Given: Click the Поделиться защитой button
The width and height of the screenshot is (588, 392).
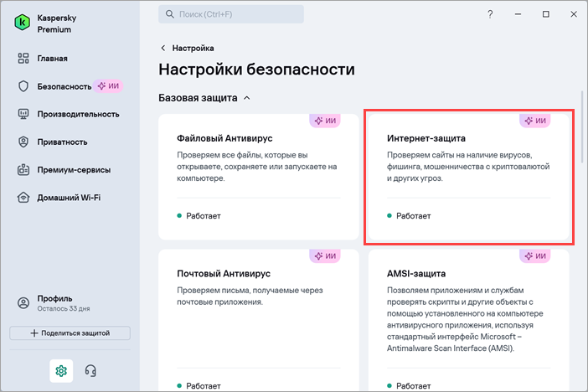Looking at the screenshot, I should pyautogui.click(x=70, y=333).
